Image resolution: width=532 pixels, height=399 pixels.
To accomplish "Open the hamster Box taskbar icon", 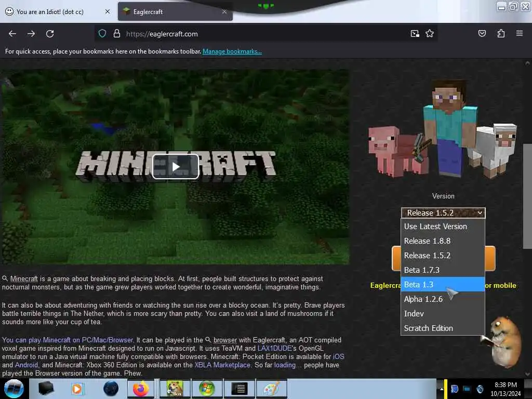I will pyautogui.click(x=175, y=389).
